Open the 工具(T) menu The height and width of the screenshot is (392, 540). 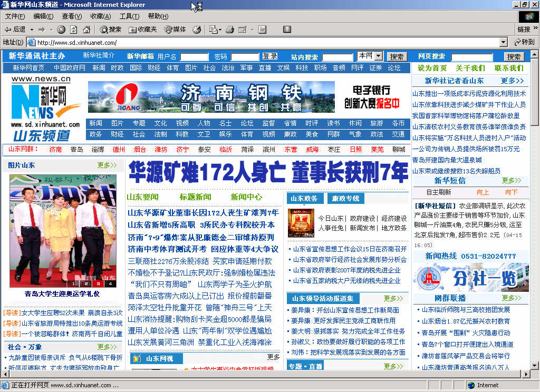(x=129, y=16)
